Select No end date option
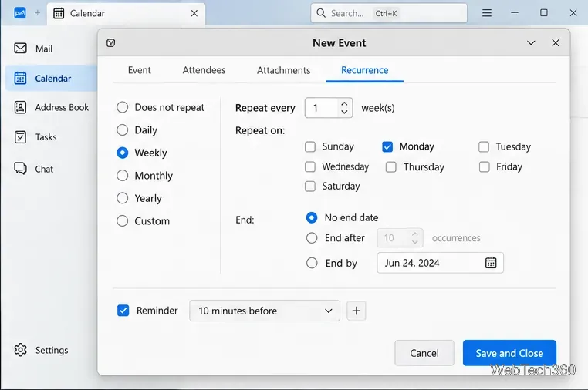This screenshot has height=390, width=588. click(x=312, y=217)
